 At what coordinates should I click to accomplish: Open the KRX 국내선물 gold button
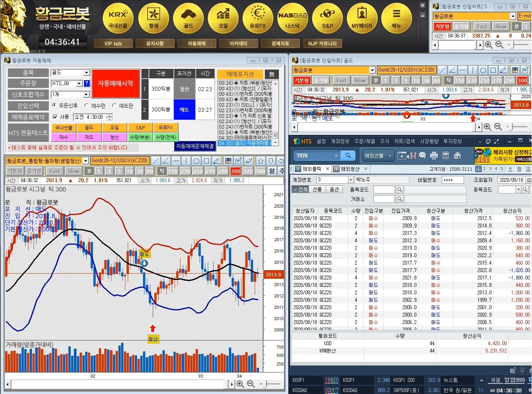point(118,19)
